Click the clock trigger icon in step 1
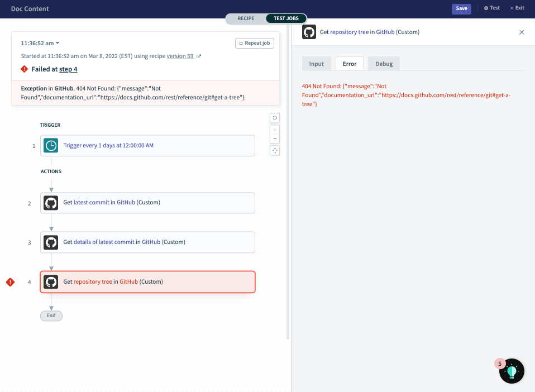Viewport: 535px width, 392px height. 51,146
